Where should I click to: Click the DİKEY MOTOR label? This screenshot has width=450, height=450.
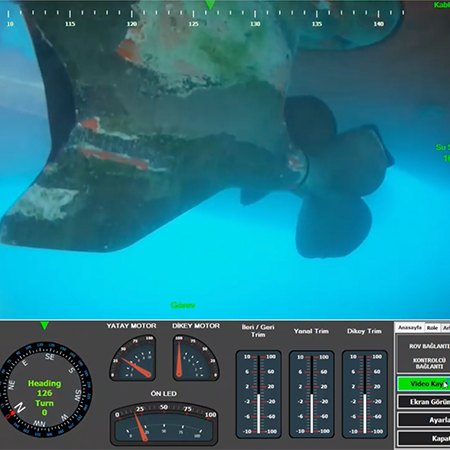click(x=196, y=326)
